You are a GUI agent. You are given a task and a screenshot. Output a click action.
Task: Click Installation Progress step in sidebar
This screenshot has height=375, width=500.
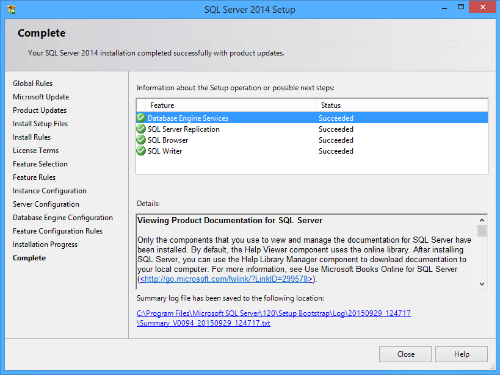point(45,245)
